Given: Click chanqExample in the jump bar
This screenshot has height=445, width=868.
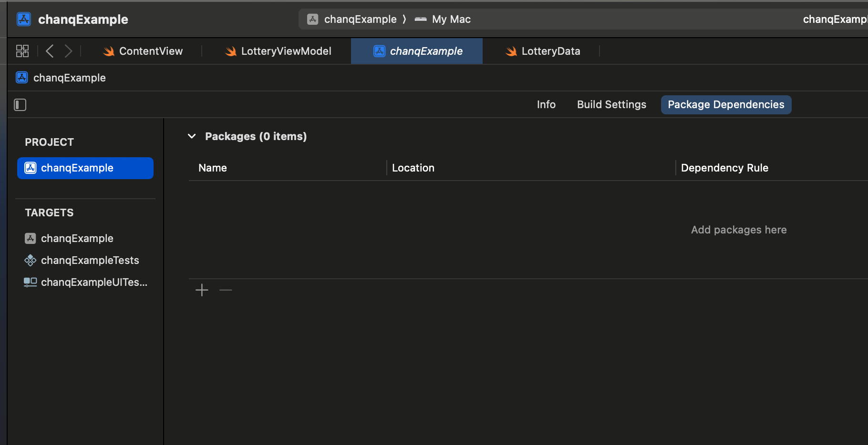Looking at the screenshot, I should coord(69,78).
